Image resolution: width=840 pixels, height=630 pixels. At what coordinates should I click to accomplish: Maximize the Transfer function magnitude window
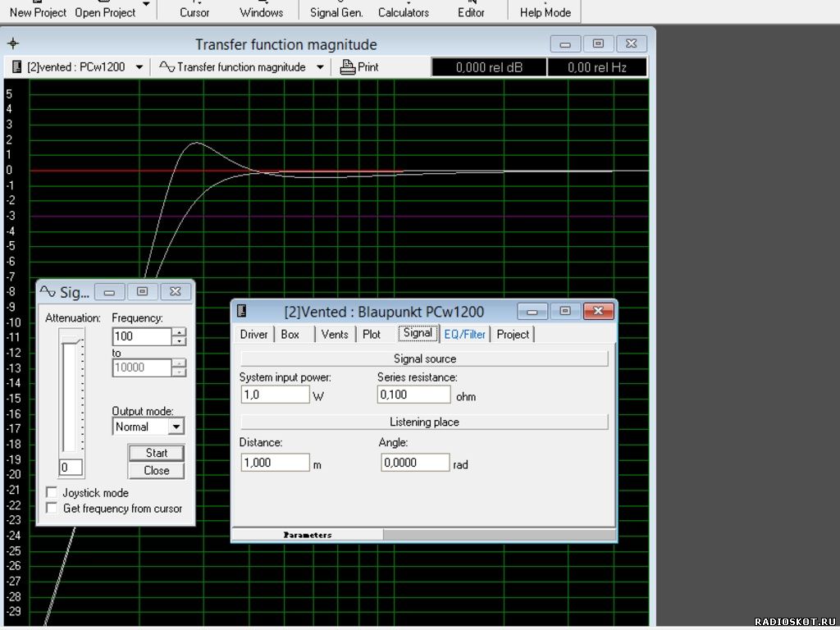pos(598,43)
